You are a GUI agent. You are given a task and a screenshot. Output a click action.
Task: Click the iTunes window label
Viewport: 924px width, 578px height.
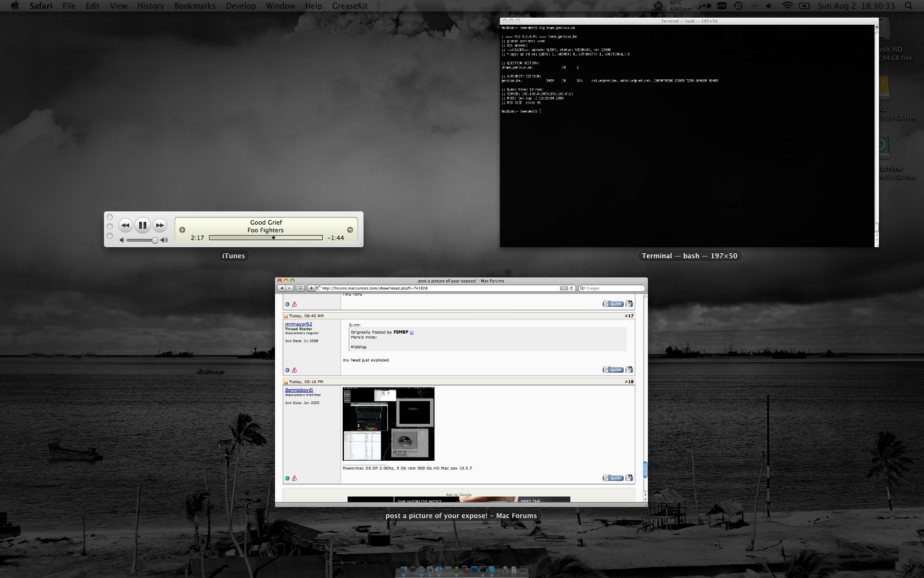click(x=234, y=256)
